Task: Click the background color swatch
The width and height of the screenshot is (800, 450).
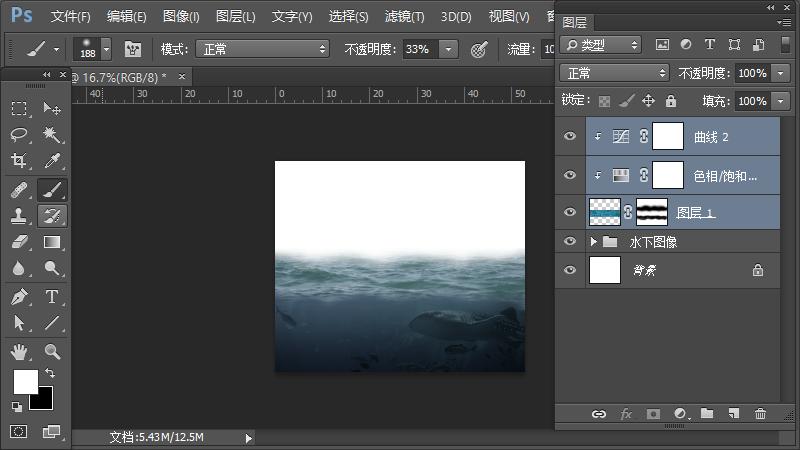Action: click(x=44, y=401)
